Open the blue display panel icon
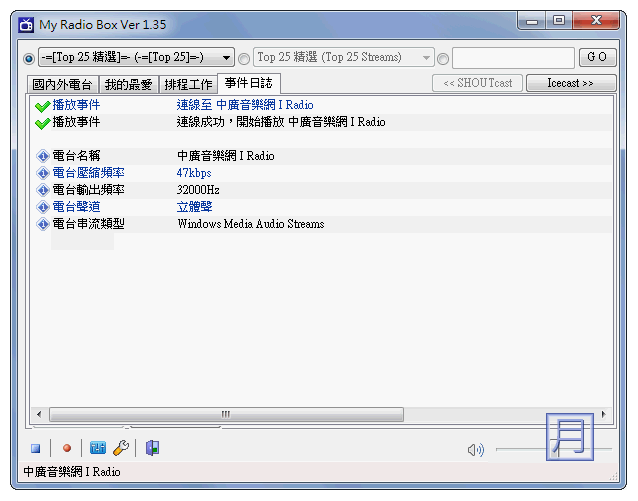The width and height of the screenshot is (638, 501). 98,449
